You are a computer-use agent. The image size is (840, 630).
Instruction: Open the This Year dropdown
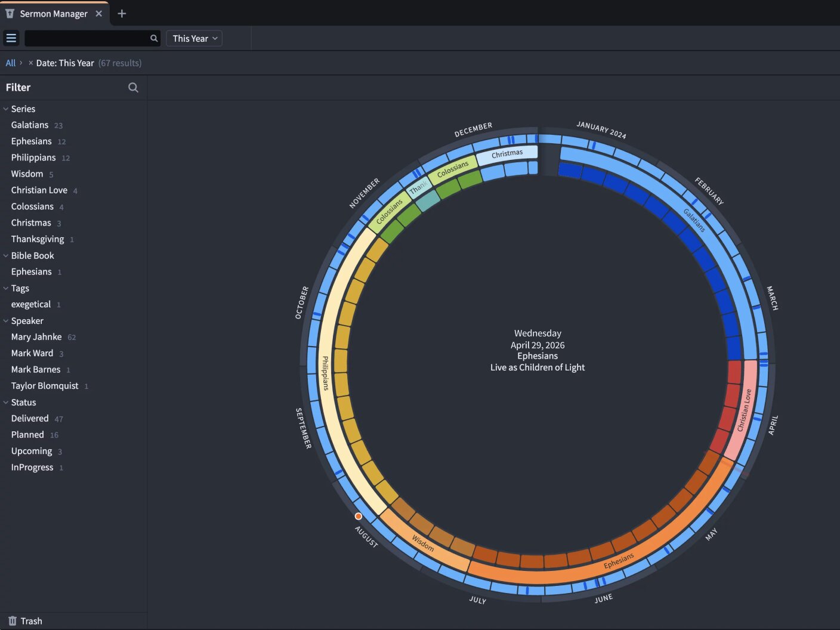click(194, 38)
